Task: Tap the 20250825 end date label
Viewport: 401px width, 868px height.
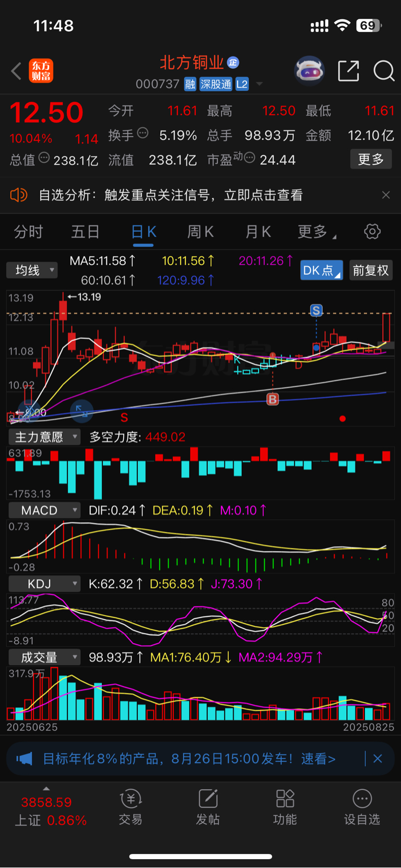Action: point(369,727)
